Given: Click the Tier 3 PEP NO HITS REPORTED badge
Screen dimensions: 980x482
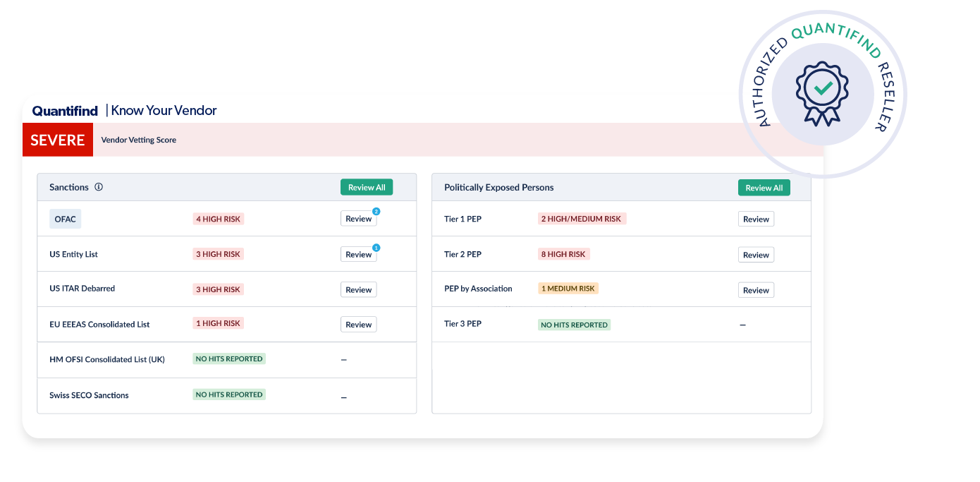Looking at the screenshot, I should (x=574, y=325).
